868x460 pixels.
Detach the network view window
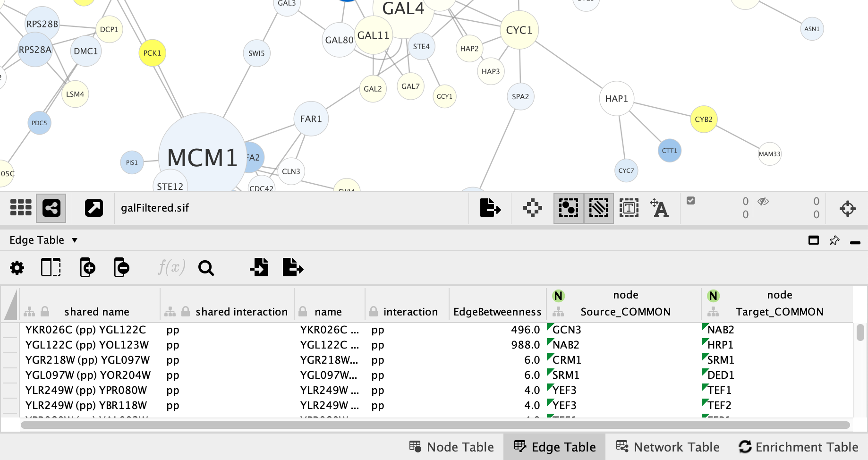[94, 208]
